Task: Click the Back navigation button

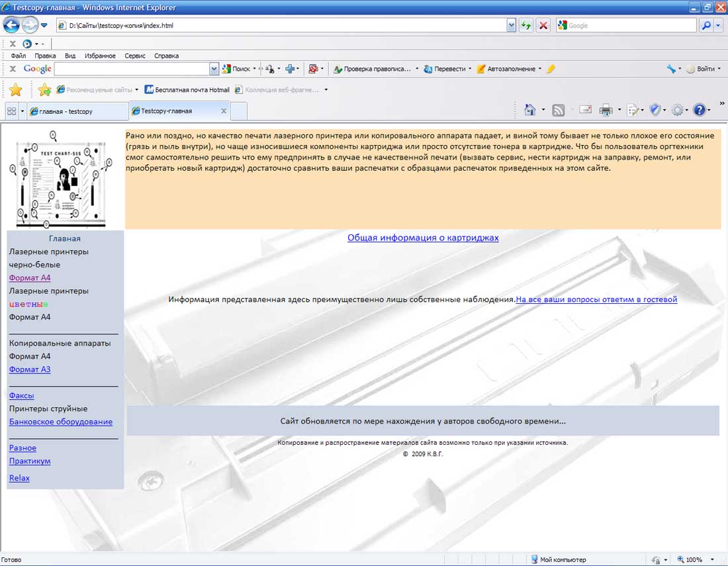Action: 12,26
